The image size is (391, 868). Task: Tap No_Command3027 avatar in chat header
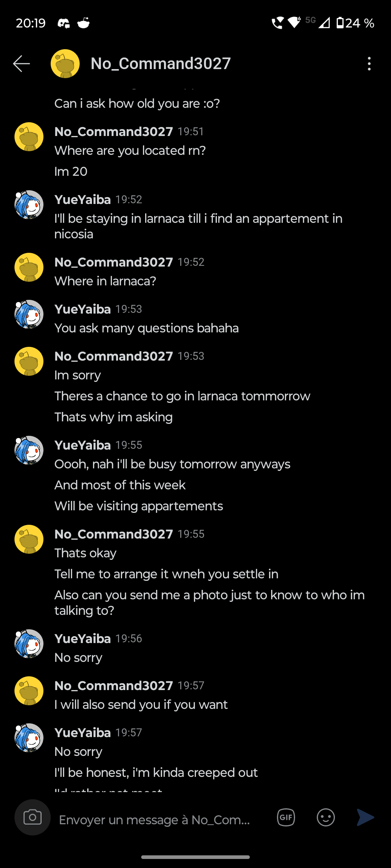pyautogui.click(x=65, y=64)
